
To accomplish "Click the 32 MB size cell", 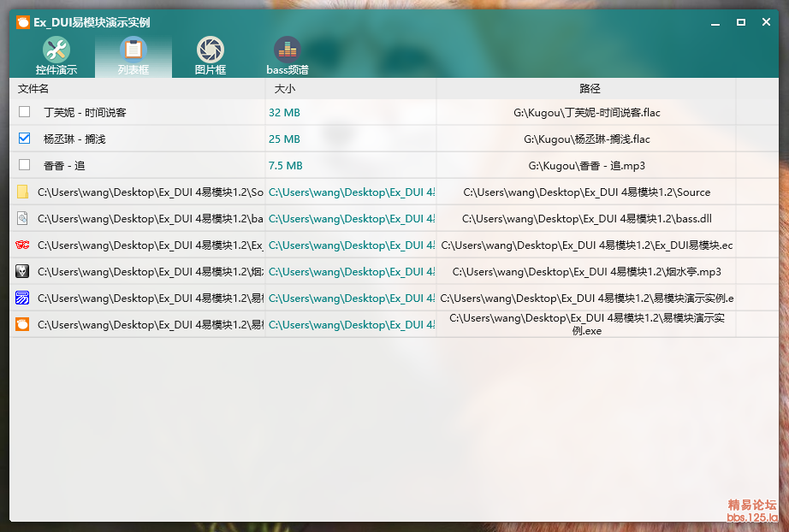I will [284, 112].
